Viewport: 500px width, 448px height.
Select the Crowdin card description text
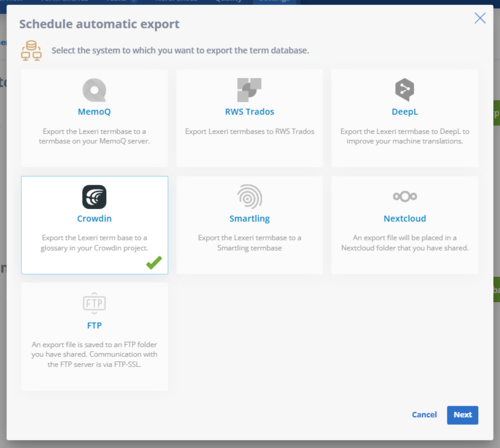[x=94, y=243]
